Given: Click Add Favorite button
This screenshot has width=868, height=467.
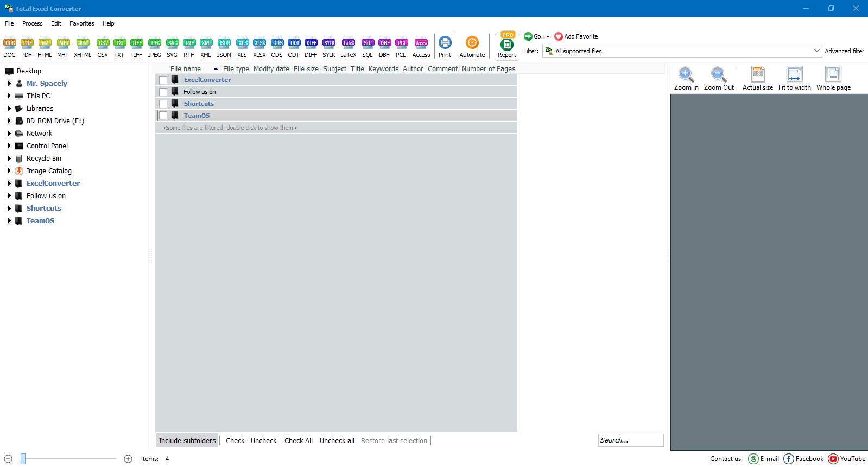Looking at the screenshot, I should pyautogui.click(x=576, y=36).
